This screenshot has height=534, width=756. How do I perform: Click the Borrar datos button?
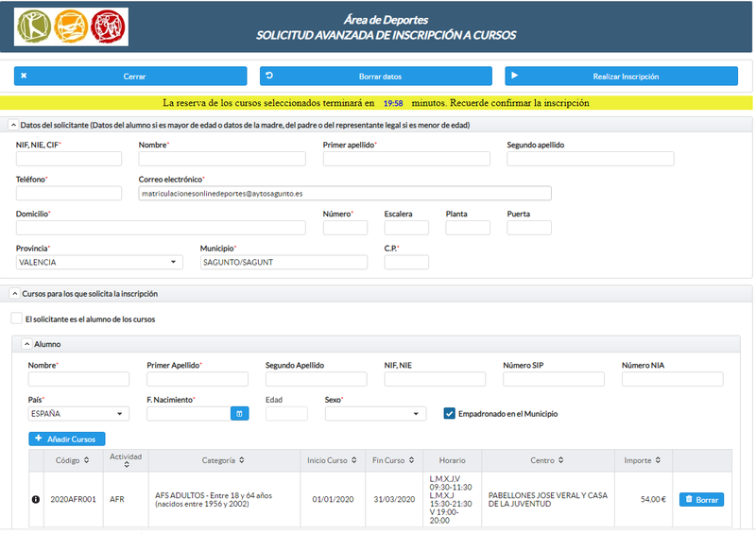click(x=376, y=77)
